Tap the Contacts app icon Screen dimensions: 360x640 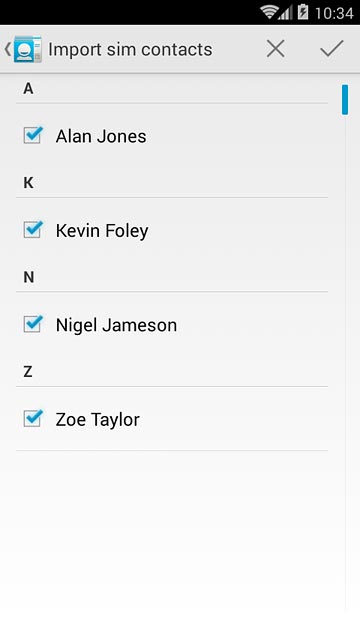[28, 49]
